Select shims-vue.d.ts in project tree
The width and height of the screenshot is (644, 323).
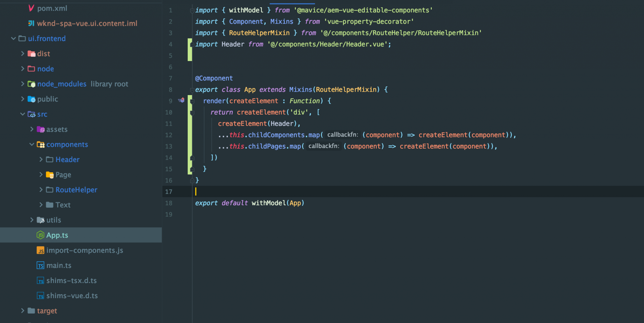point(72,296)
